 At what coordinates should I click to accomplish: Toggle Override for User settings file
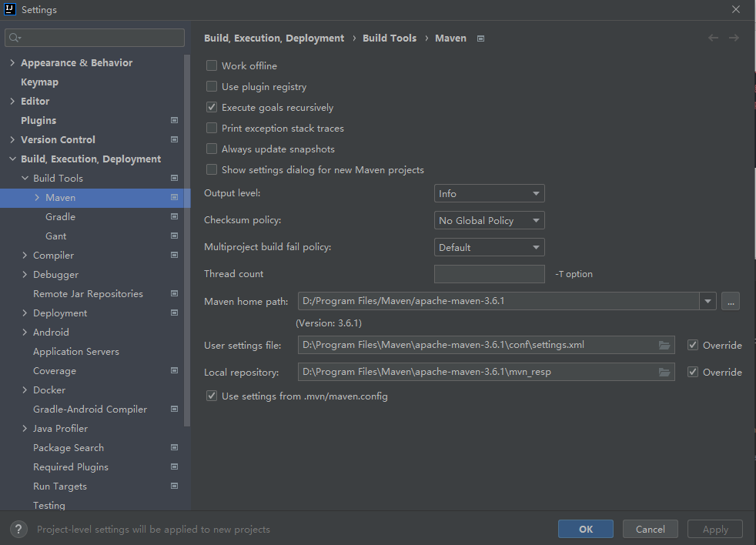click(693, 345)
